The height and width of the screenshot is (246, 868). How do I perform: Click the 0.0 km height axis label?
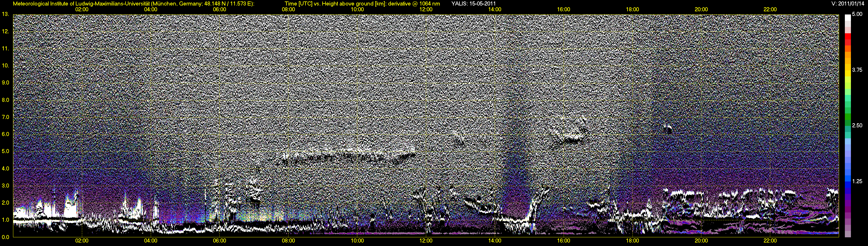(x=5, y=237)
